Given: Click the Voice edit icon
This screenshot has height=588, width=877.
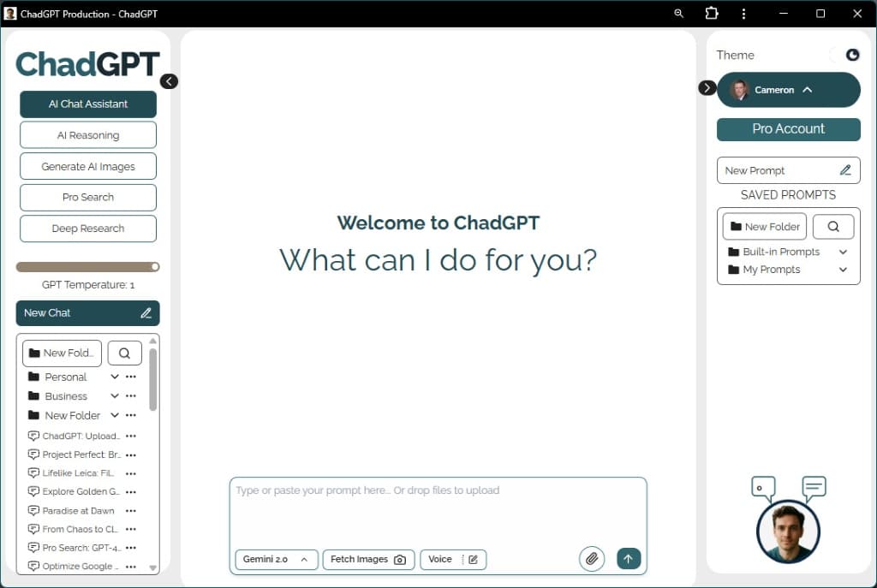Looking at the screenshot, I should pos(473,560).
